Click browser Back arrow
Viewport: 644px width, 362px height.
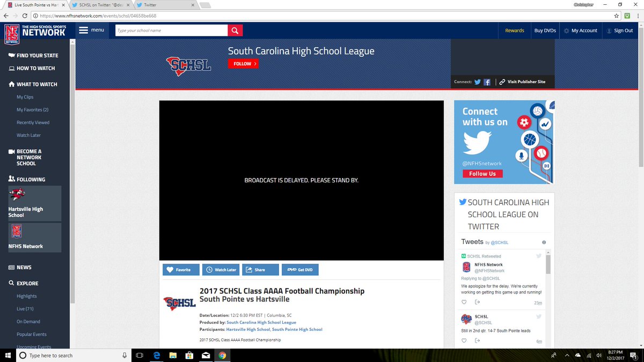6,16
